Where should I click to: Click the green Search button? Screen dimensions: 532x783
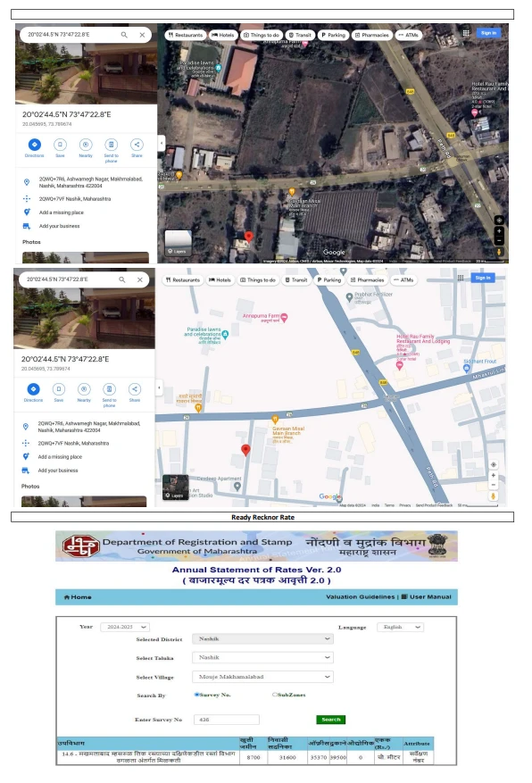pyautogui.click(x=331, y=720)
